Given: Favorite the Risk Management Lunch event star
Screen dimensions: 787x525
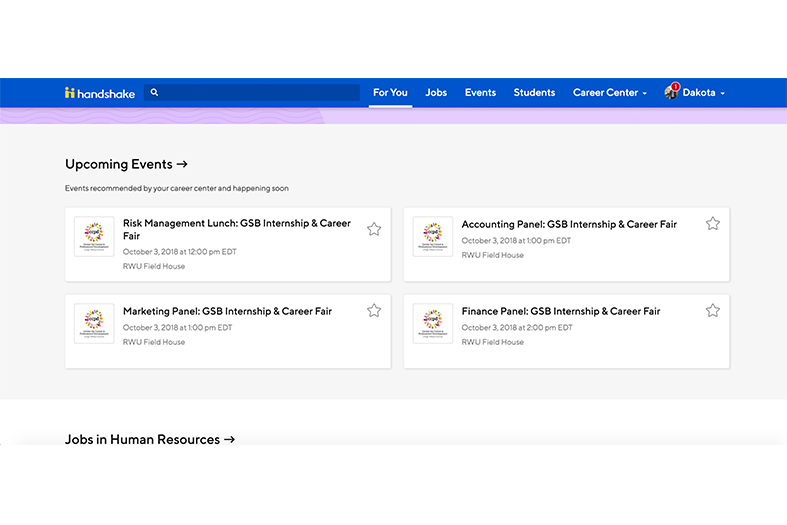Looking at the screenshot, I should (x=374, y=229).
